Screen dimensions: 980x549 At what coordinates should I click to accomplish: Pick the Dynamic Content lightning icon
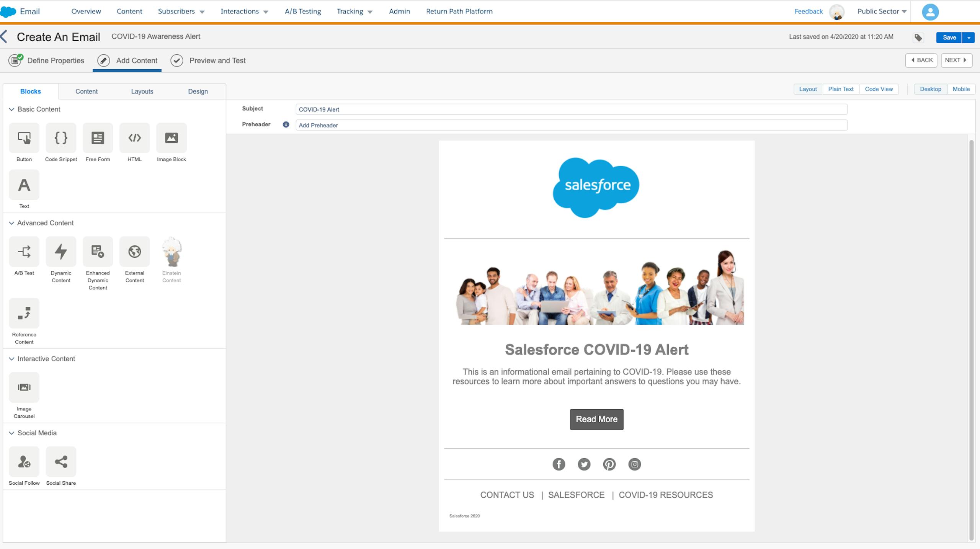pyautogui.click(x=61, y=252)
